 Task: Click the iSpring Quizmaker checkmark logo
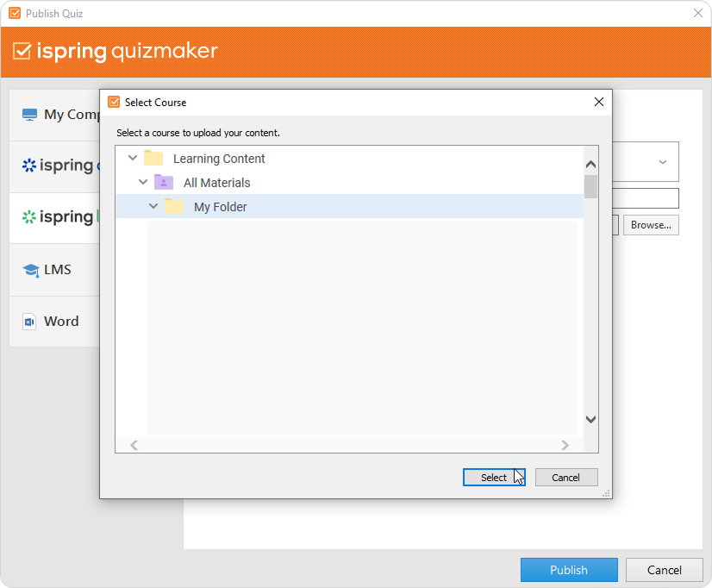click(x=22, y=52)
